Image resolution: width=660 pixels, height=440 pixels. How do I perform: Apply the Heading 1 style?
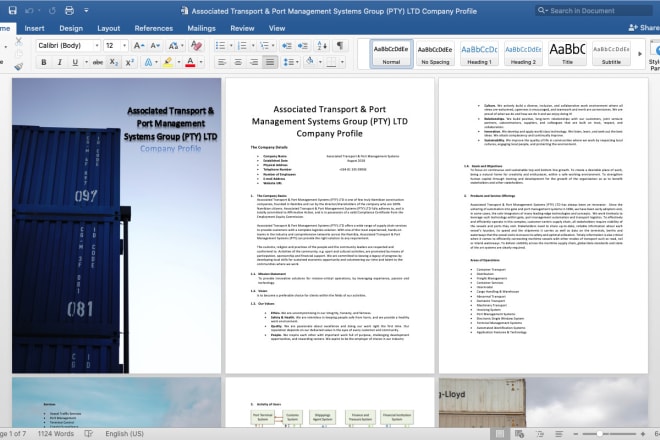(479, 54)
